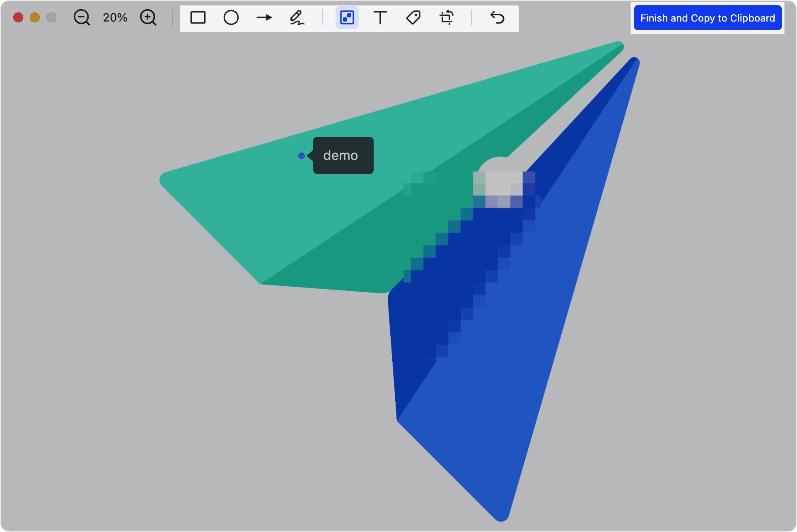Undo the last annotation
Viewport: 797px width, 532px height.
point(497,18)
